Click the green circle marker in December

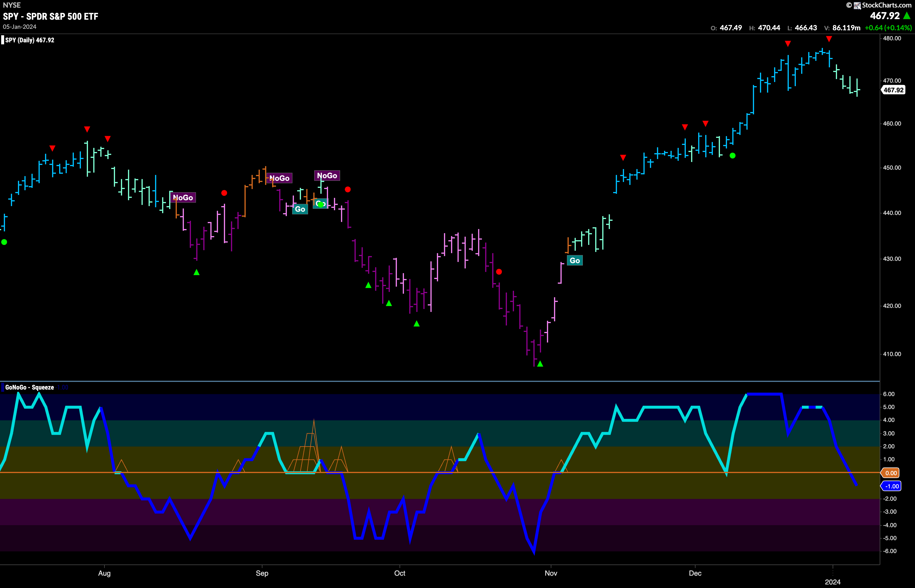(x=732, y=156)
